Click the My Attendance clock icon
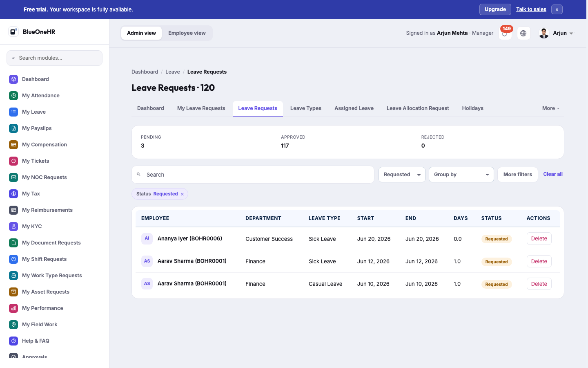 pyautogui.click(x=13, y=95)
